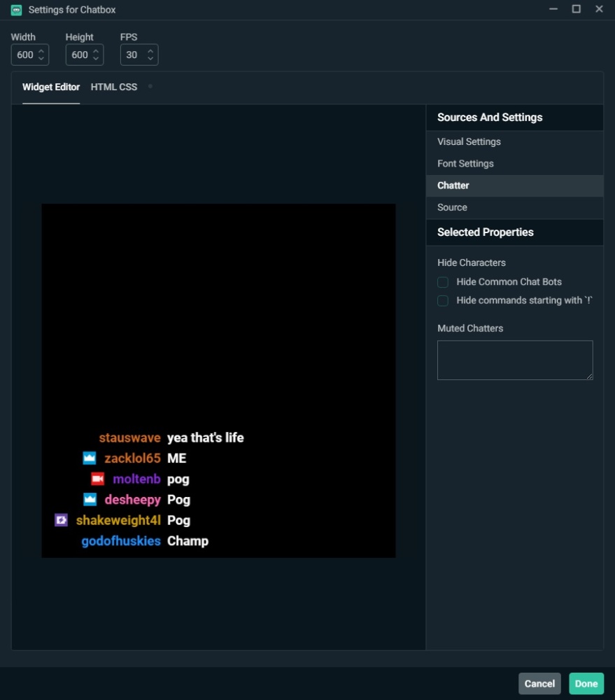Toggle Hide commands starting with '!'
The height and width of the screenshot is (700, 615).
coord(443,301)
